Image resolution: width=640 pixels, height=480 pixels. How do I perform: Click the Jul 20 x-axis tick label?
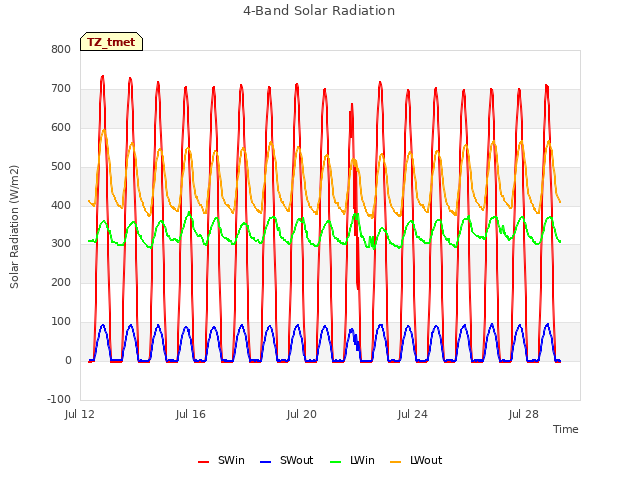click(302, 414)
